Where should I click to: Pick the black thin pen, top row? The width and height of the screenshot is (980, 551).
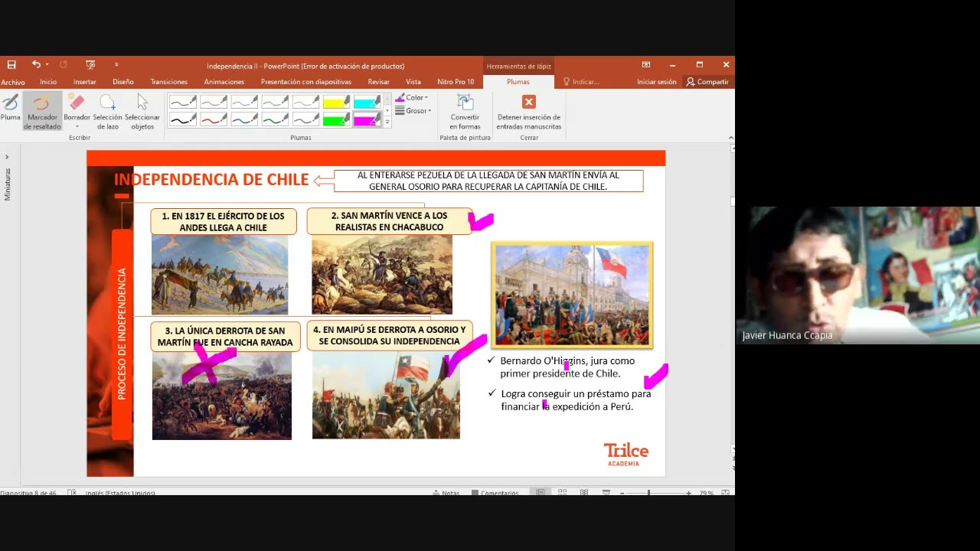tap(182, 102)
